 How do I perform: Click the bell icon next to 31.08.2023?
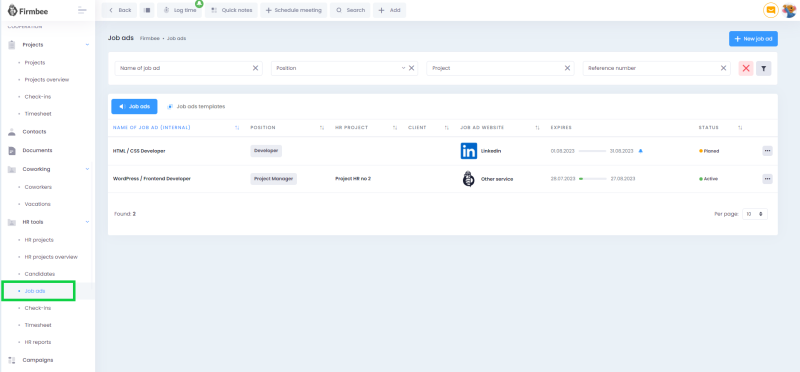tap(641, 151)
